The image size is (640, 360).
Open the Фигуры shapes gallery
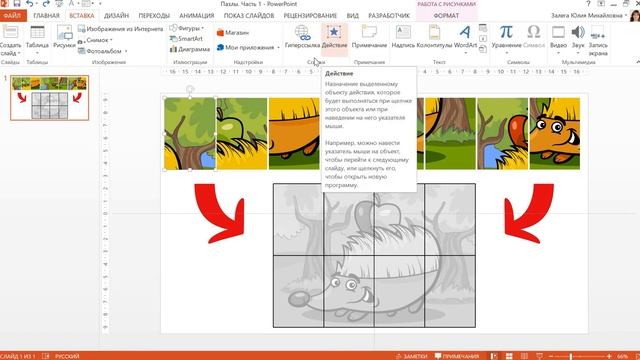[x=187, y=28]
